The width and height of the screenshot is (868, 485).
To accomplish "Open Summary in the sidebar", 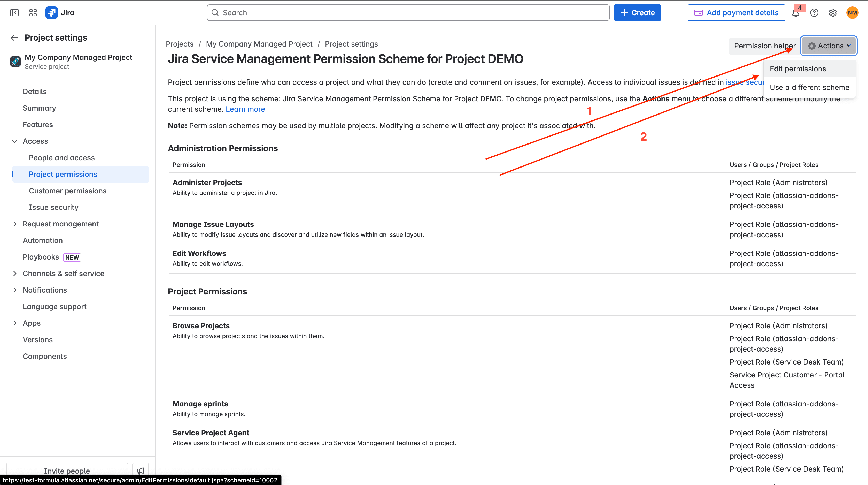I will pyautogui.click(x=40, y=108).
